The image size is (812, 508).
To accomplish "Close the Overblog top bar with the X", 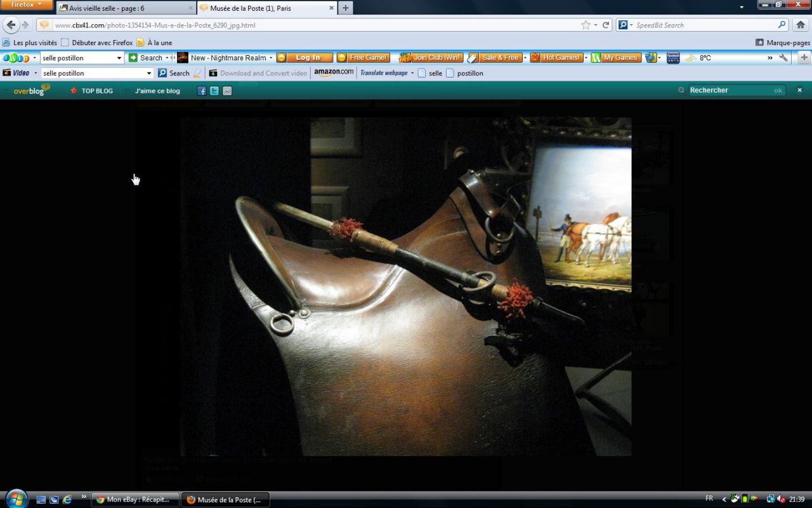I will point(799,90).
